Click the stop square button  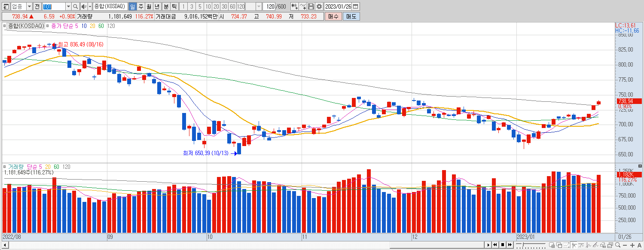pos(503,245)
